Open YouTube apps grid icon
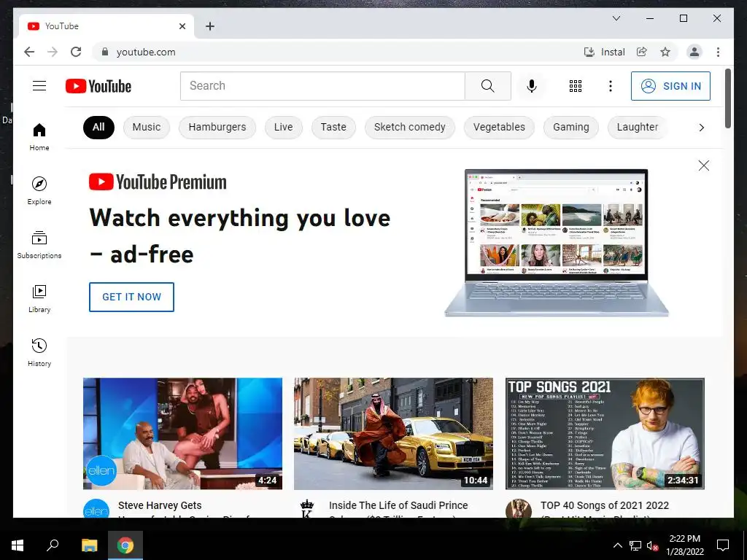 click(x=576, y=86)
